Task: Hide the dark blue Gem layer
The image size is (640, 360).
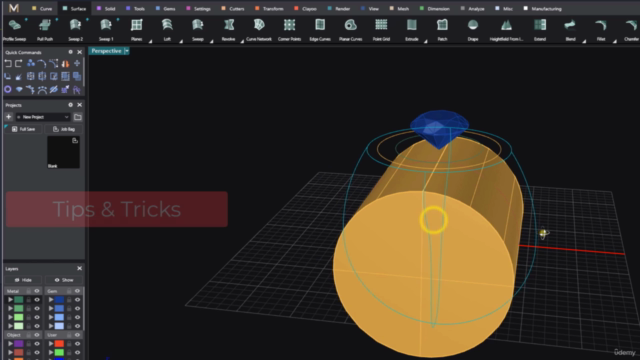Action: (77, 300)
